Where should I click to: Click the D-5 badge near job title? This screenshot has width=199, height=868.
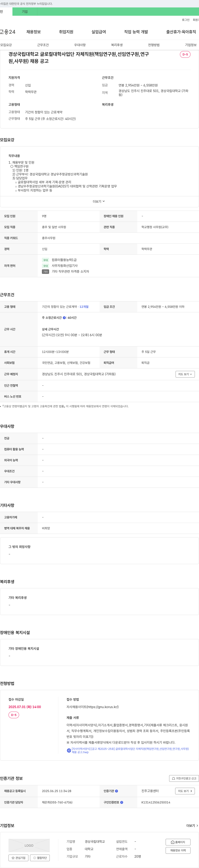185,54
